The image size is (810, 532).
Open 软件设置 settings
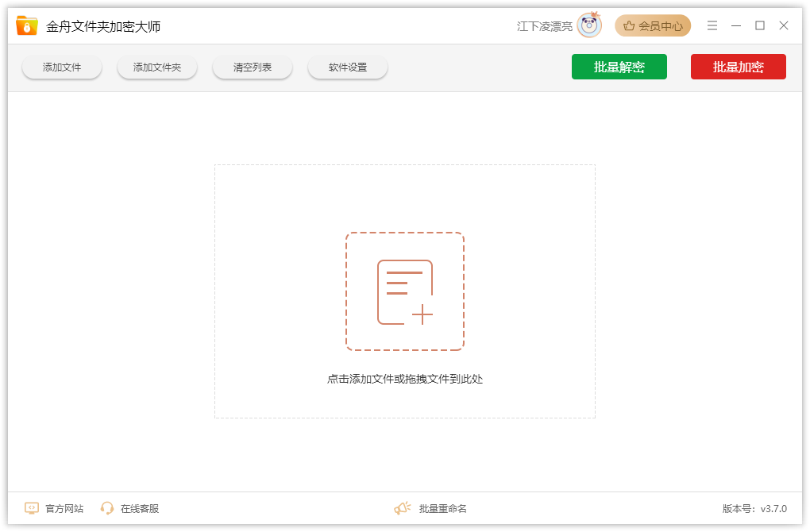coord(348,67)
